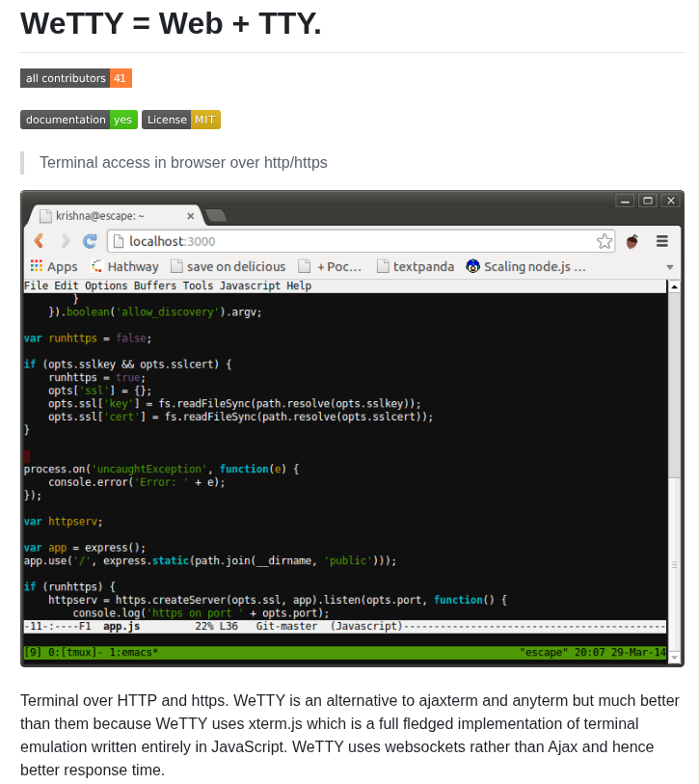Open the emacs File menu

pyautogui.click(x=36, y=285)
